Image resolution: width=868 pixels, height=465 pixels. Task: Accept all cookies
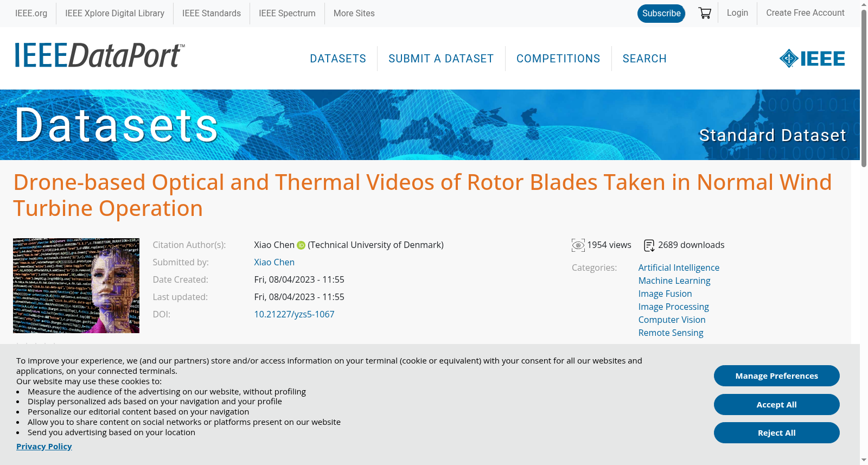(x=777, y=405)
